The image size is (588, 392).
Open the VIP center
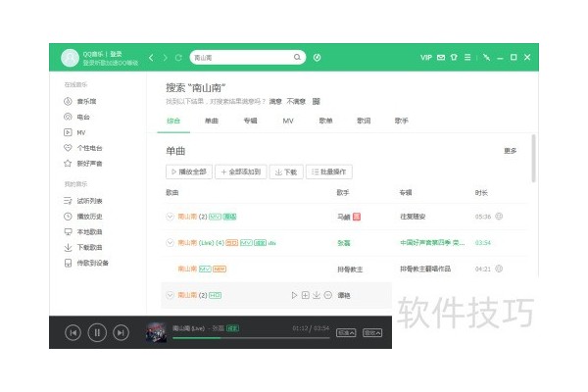point(426,58)
